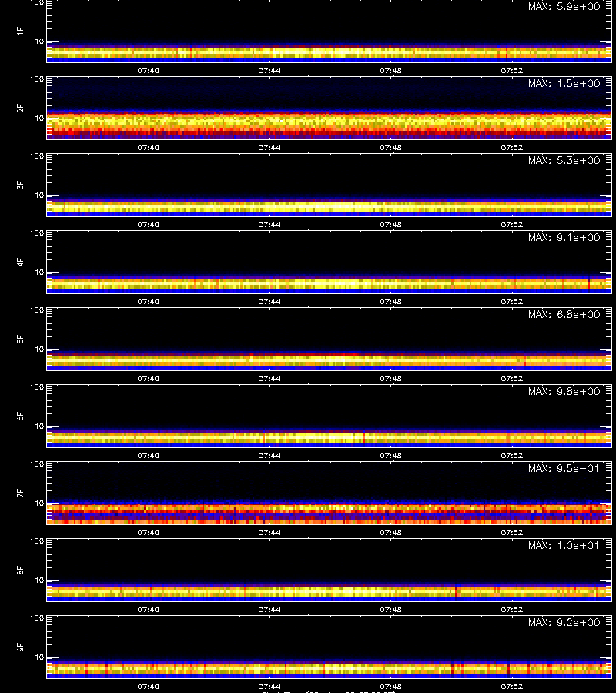The image size is (616, 693).
Task: Click the 'MAX: 6.8e+00' readout
Action: pyautogui.click(x=564, y=314)
